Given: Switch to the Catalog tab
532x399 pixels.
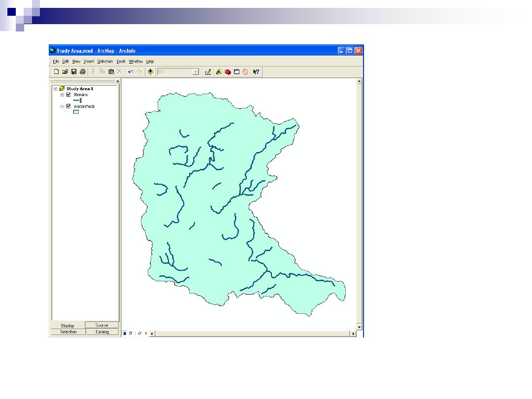Looking at the screenshot, I should pos(102,332).
